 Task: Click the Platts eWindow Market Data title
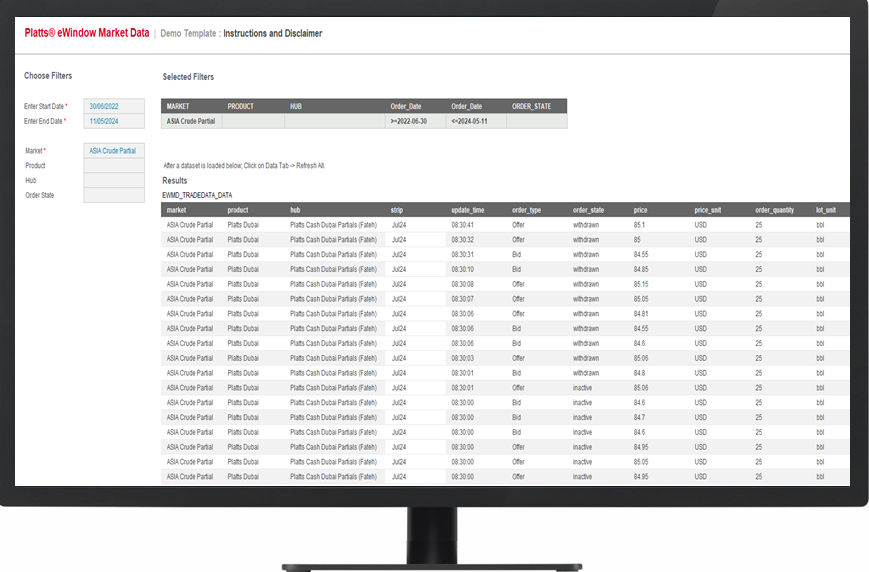[86, 33]
